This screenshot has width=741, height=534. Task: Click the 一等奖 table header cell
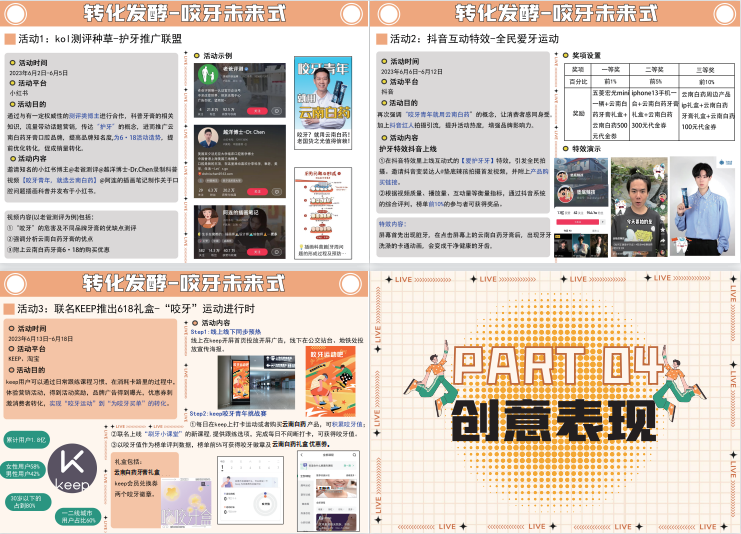[x=611, y=69]
